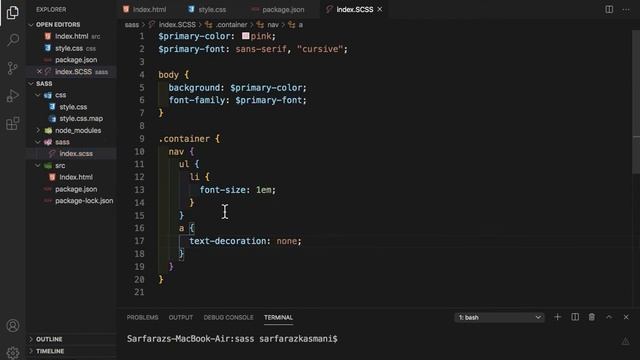The image size is (640, 360).
Task: Open the Debug Console panel tab
Action: 228,317
